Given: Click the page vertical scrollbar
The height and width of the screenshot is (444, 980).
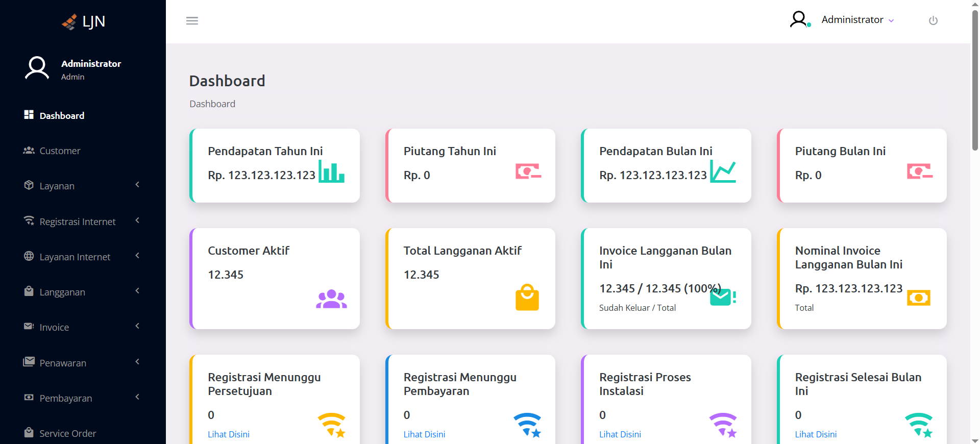Looking at the screenshot, I should [x=975, y=82].
